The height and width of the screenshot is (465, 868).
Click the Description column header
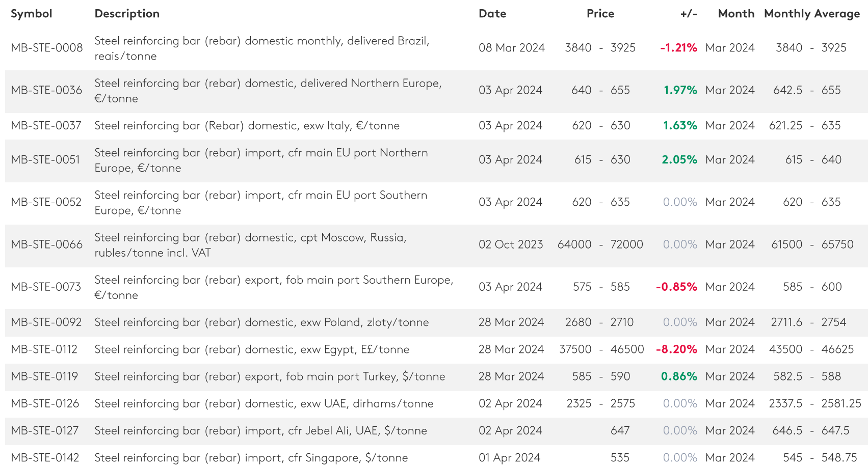(x=127, y=14)
